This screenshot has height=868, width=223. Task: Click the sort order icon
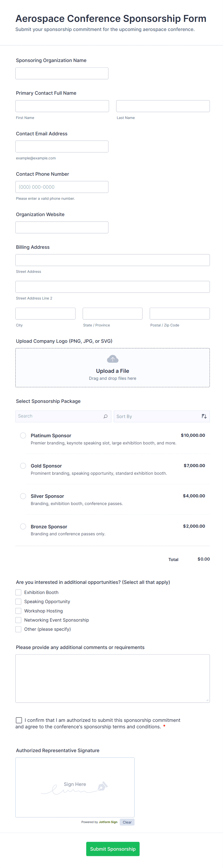pos(204,417)
